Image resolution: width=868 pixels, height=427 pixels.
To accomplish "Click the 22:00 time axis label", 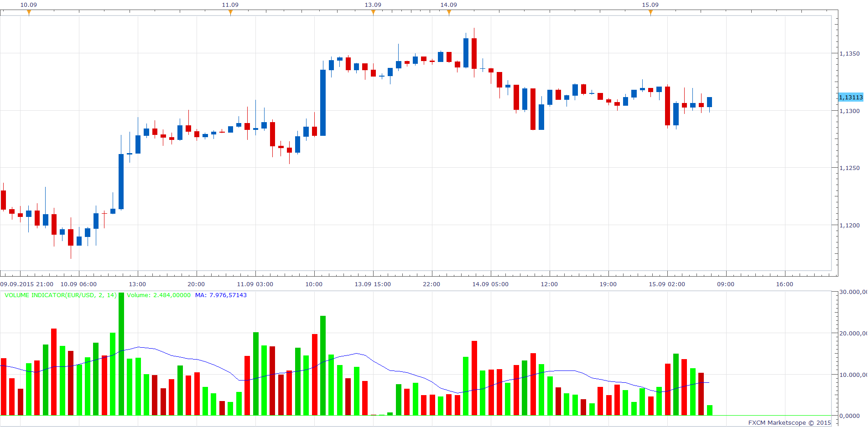I will pyautogui.click(x=431, y=284).
